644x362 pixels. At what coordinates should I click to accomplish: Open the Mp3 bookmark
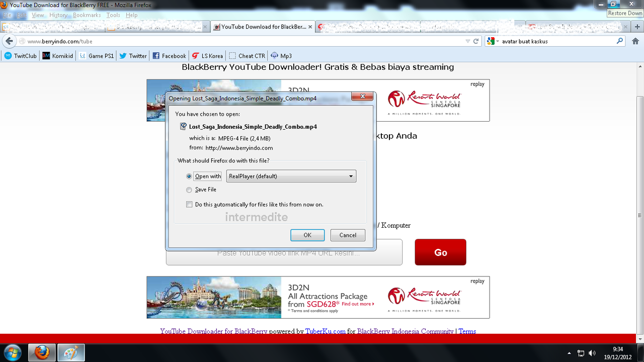pyautogui.click(x=281, y=56)
